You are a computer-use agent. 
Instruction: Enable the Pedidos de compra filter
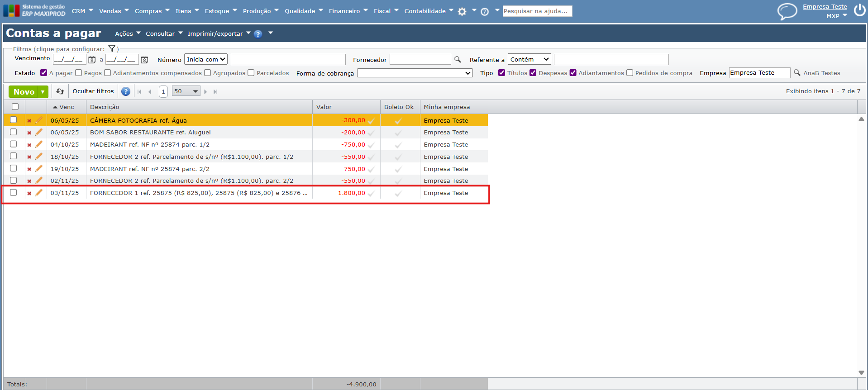(630, 72)
